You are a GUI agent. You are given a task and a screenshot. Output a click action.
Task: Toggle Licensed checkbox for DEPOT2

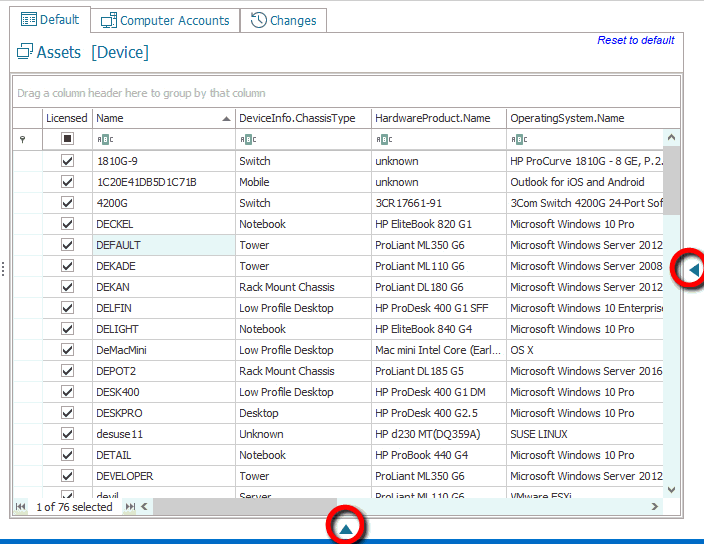[67, 371]
